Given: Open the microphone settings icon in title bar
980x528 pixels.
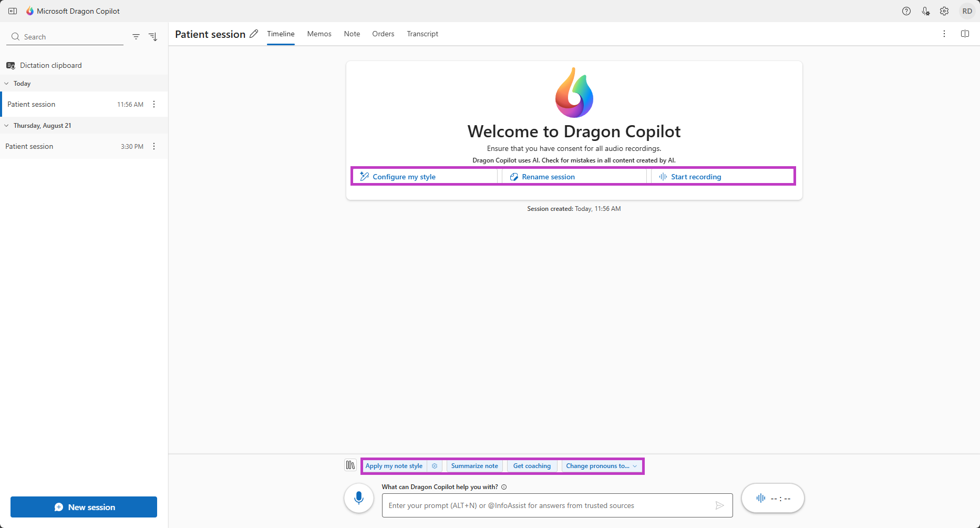Looking at the screenshot, I should 925,11.
